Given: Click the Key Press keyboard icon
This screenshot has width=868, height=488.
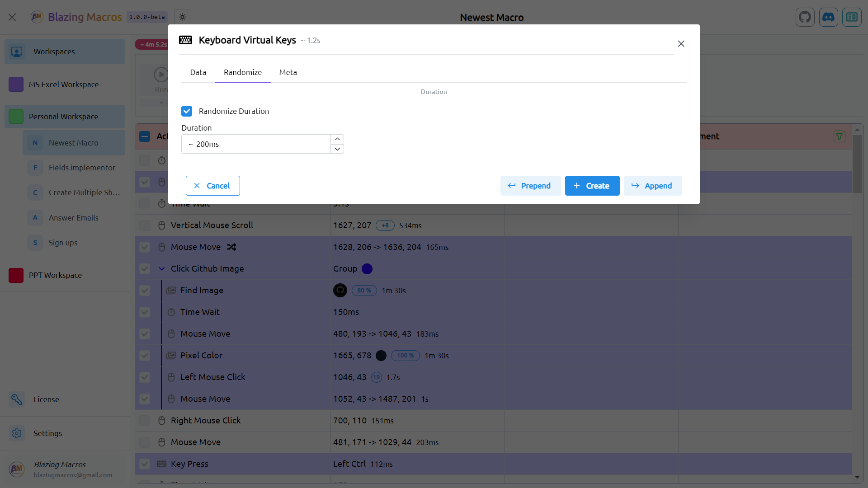Looking at the screenshot, I should pyautogui.click(x=161, y=464).
